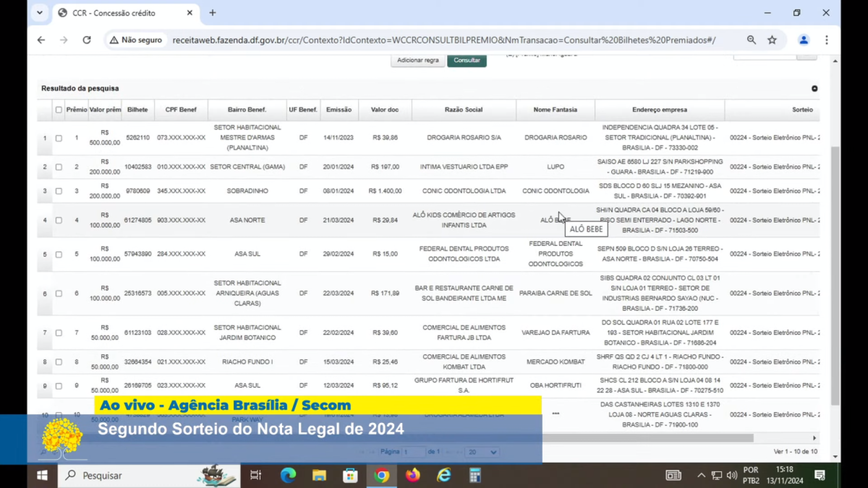The height and width of the screenshot is (488, 868).
Task: Click the vertical page scrollbar thumb
Action: (x=835, y=275)
